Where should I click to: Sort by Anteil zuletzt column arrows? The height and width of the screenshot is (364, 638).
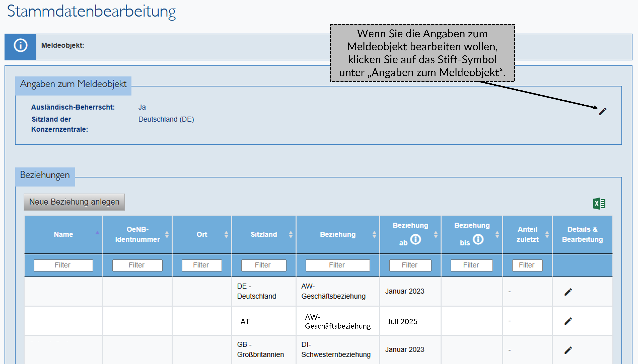547,234
